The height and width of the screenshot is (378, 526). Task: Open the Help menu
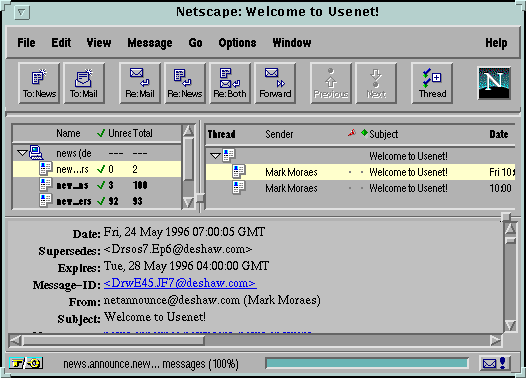[496, 43]
